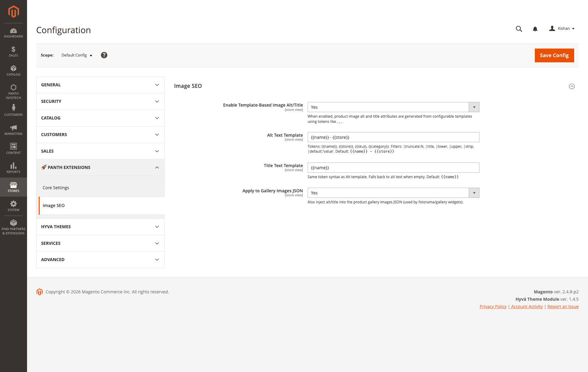Screen dimensions: 588x372
Task: Open the Catalog sidebar menu
Action: tap(13, 70)
